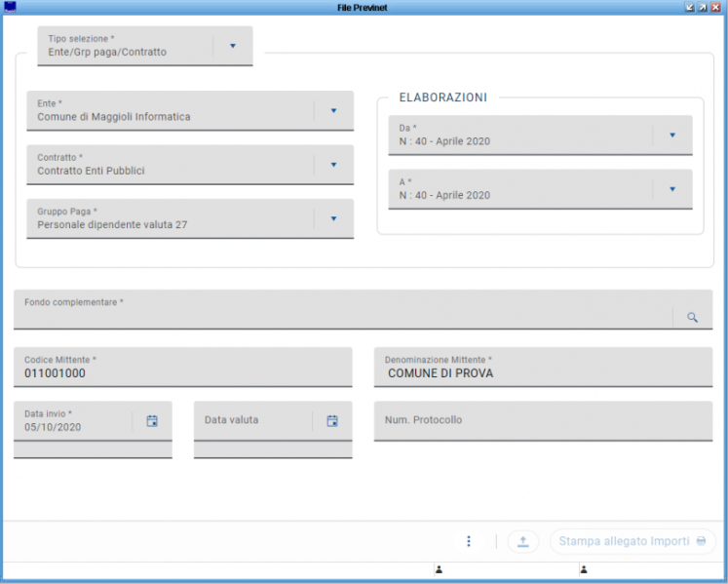Focus the Num. Protocollo input field

tap(543, 421)
